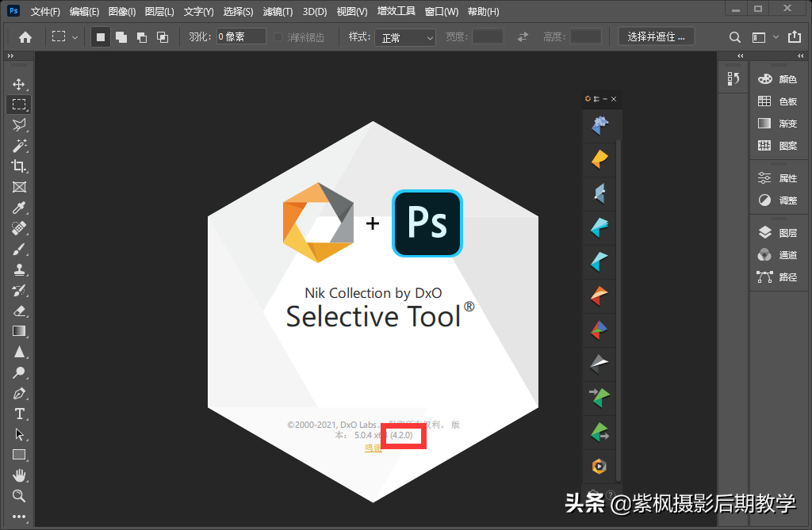Enter a value in the 羽化 feather field

(241, 37)
